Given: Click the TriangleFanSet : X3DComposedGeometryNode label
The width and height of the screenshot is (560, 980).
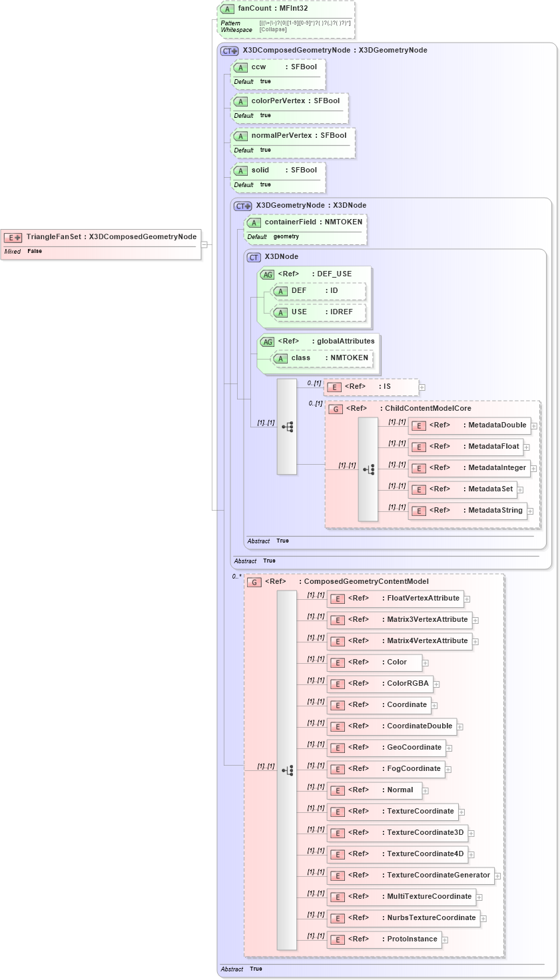Looking at the screenshot, I should click(112, 237).
